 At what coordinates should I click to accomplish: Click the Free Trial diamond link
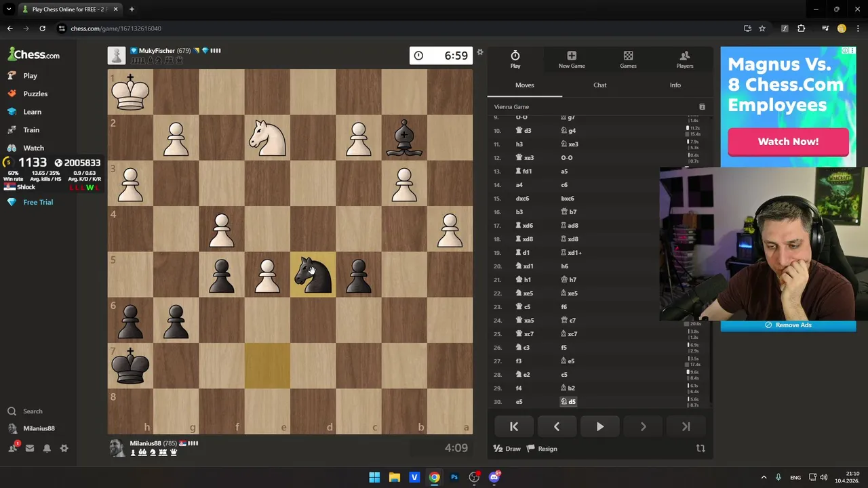click(31, 202)
